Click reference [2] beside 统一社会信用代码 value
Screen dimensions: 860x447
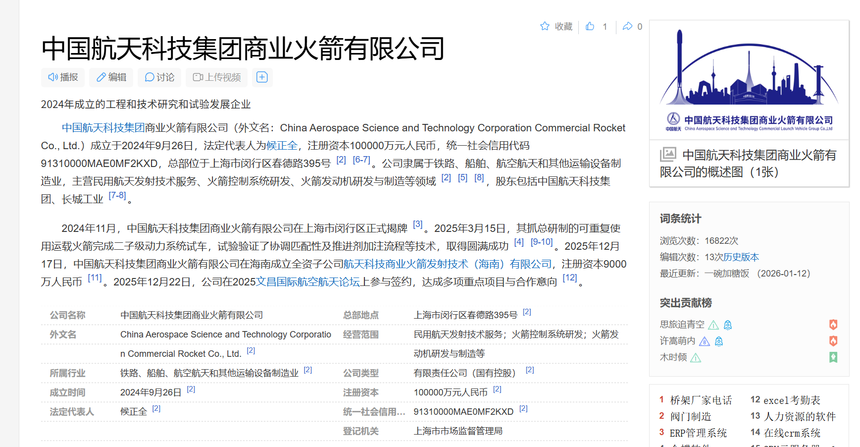523,409
